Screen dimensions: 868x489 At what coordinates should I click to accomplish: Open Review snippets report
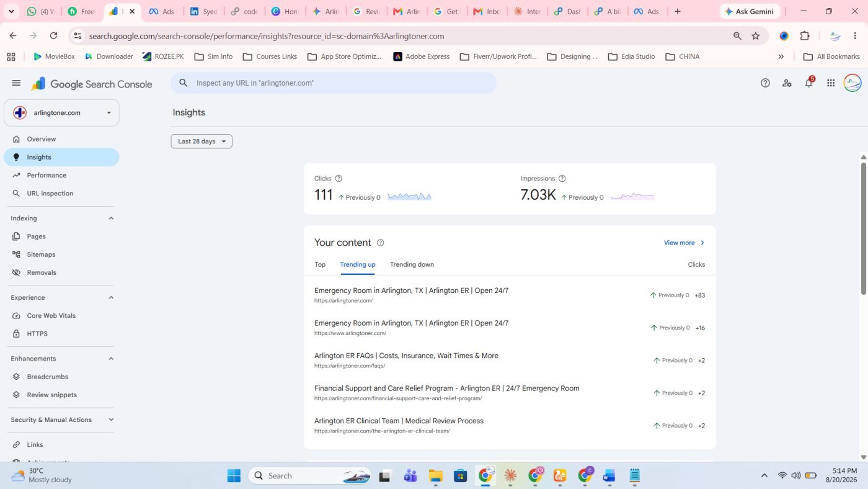pyautogui.click(x=61, y=395)
